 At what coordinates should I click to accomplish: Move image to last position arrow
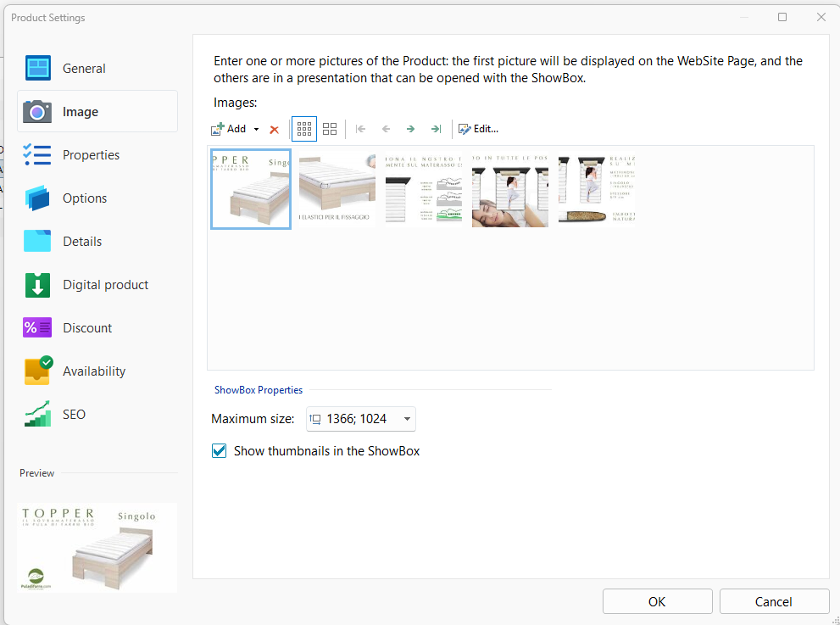(x=436, y=129)
